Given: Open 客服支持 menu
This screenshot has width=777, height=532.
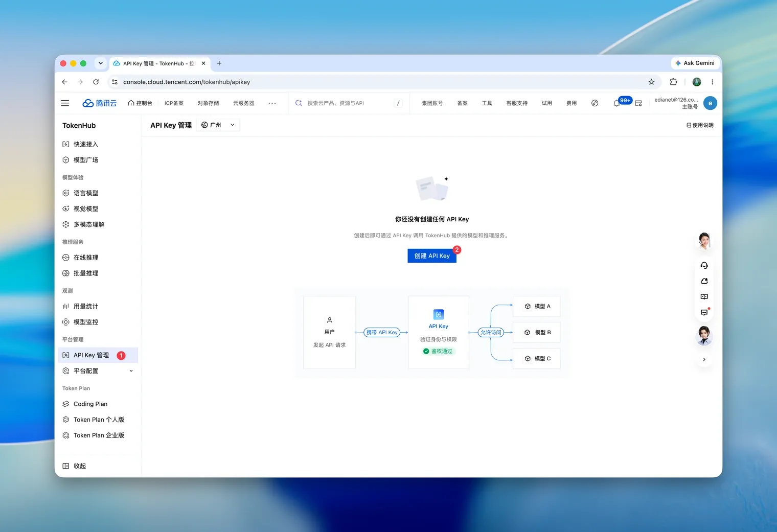Looking at the screenshot, I should coord(517,103).
